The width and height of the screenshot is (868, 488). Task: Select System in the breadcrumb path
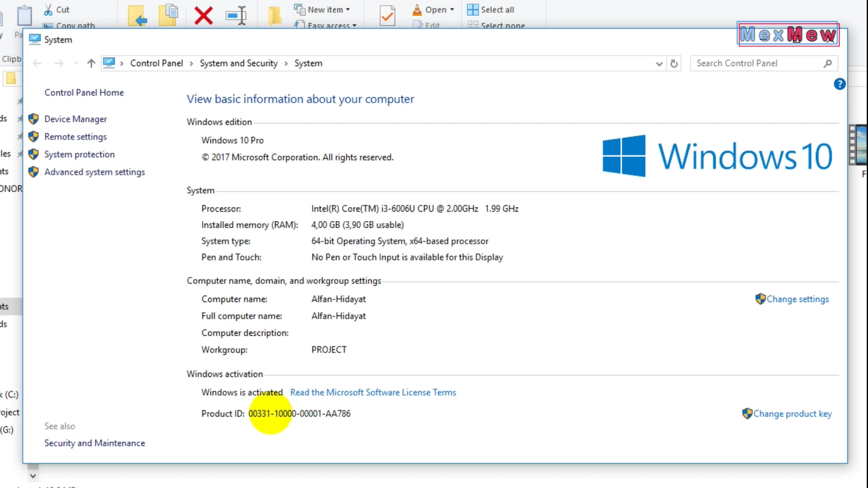pos(308,63)
